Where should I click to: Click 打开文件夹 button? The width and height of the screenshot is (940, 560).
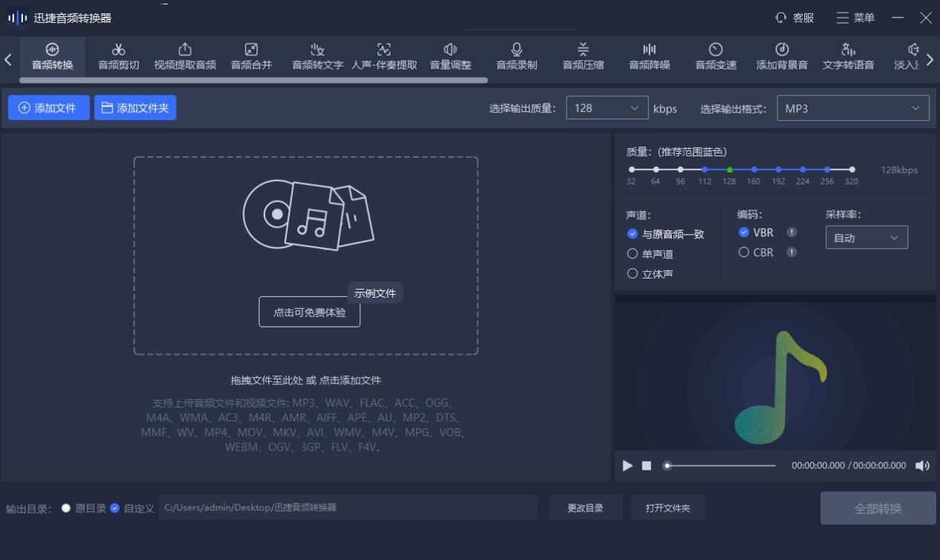point(667,508)
